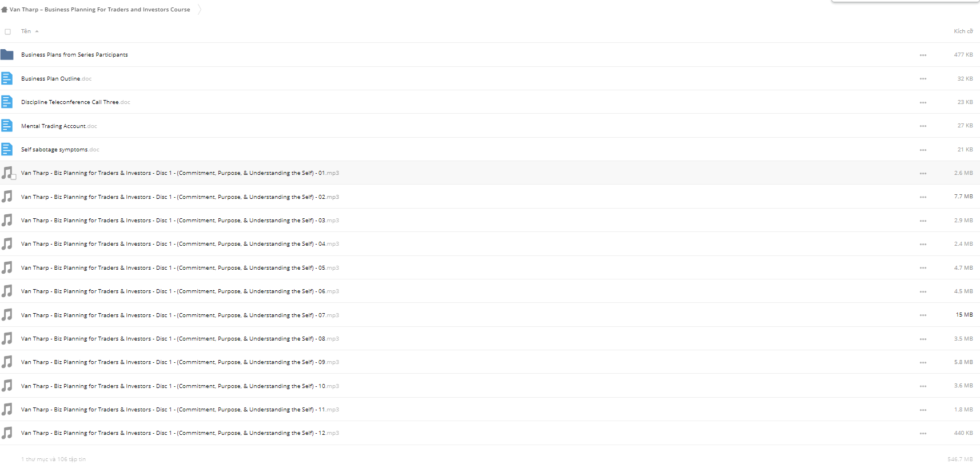Viewport: 980px width, 468px height.
Task: Open Van Tharp Disc 1 - 05.mp3
Action: pyautogui.click(x=180, y=268)
